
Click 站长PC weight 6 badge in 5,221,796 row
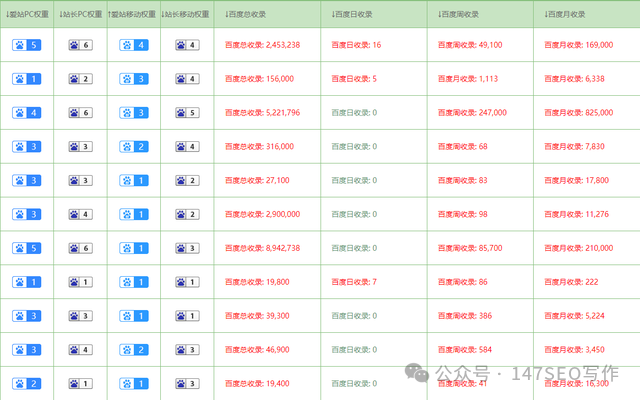[80, 113]
